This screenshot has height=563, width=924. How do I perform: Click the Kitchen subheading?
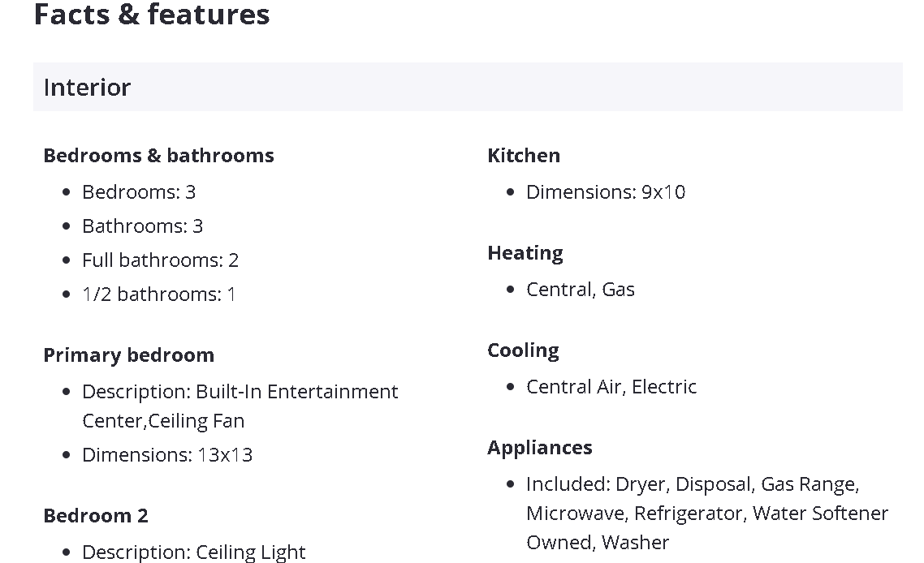pyautogui.click(x=524, y=155)
